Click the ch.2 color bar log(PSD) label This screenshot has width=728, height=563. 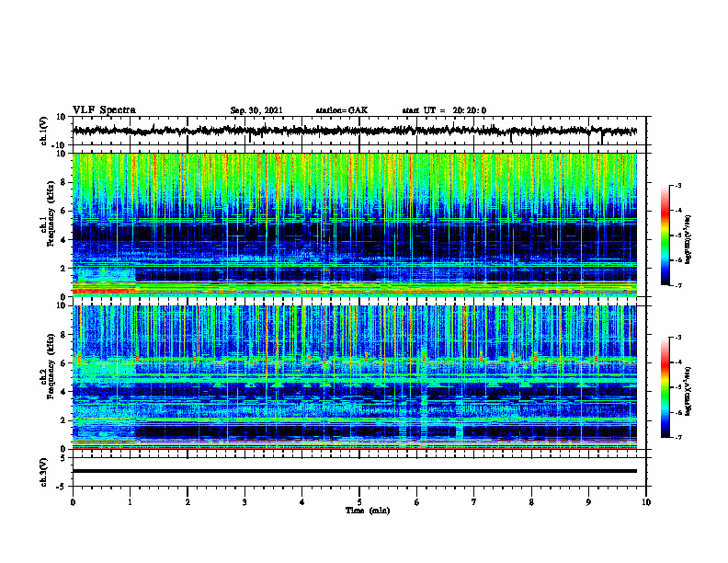coord(688,392)
